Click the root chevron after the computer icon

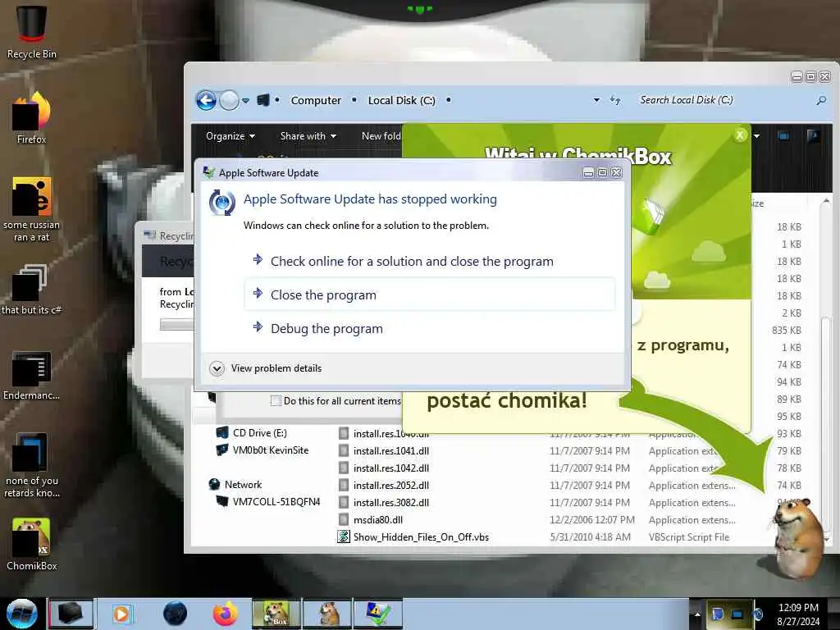tap(277, 100)
